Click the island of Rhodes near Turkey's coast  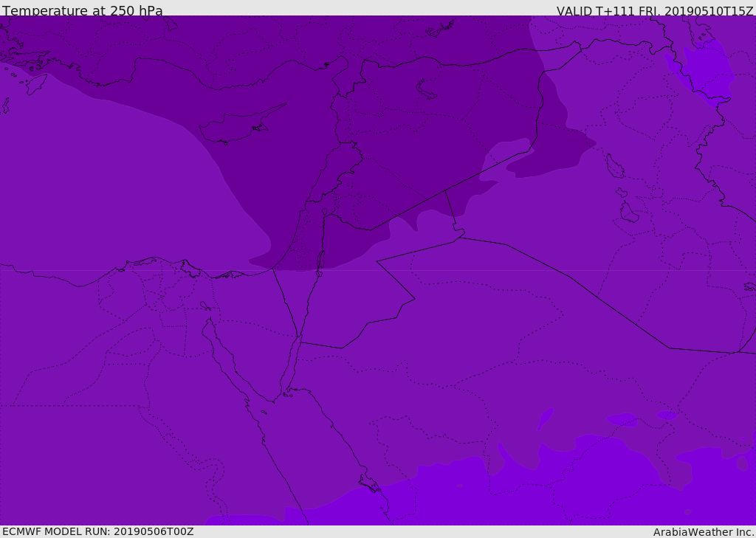click(36, 84)
